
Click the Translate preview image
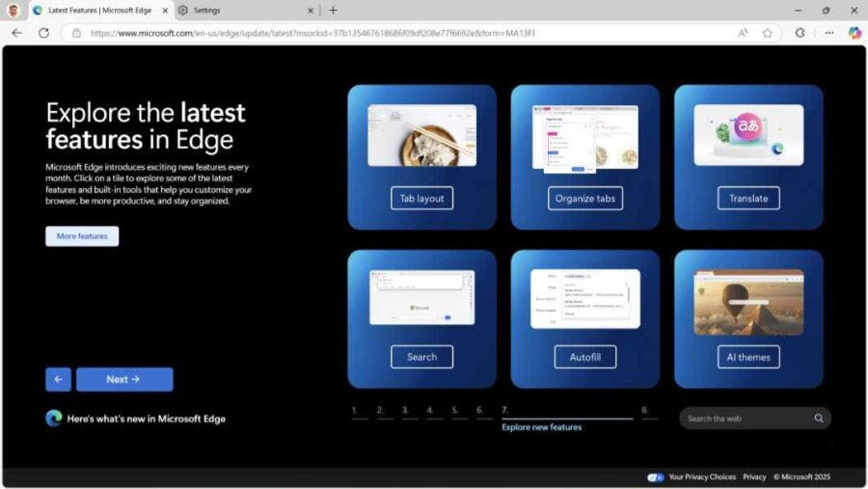748,135
